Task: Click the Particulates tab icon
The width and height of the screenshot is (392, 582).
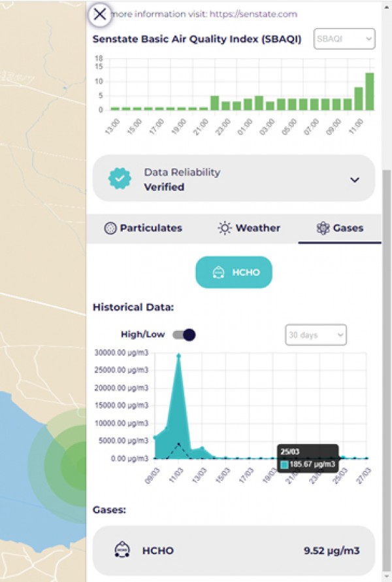Action: (x=110, y=228)
